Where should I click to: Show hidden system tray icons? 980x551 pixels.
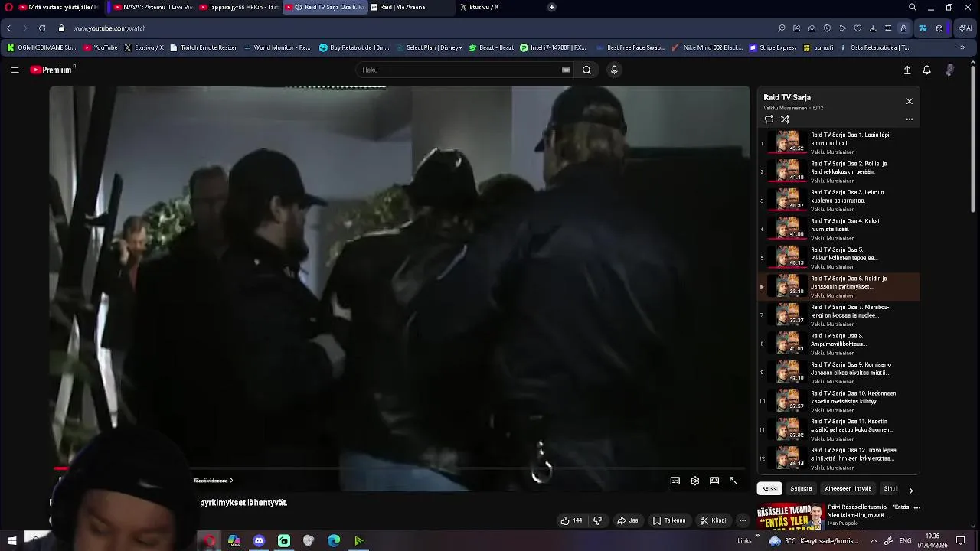pos(874,540)
